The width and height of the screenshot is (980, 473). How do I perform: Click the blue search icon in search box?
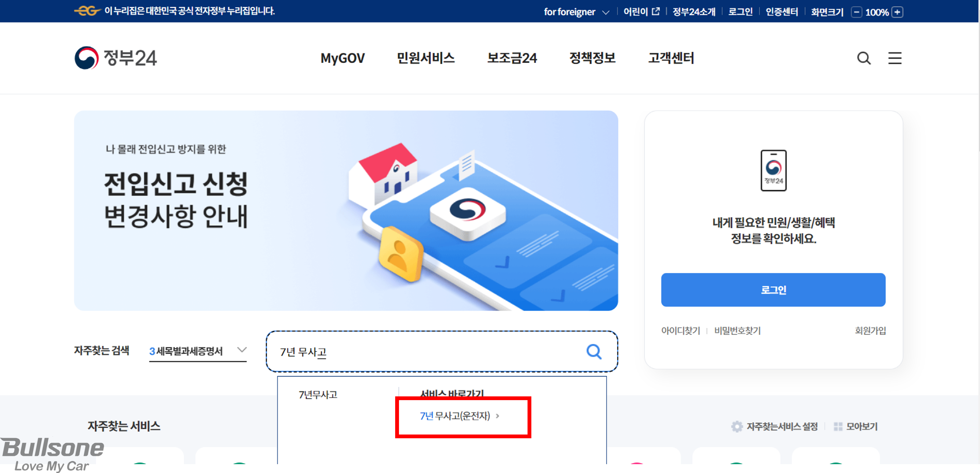594,352
